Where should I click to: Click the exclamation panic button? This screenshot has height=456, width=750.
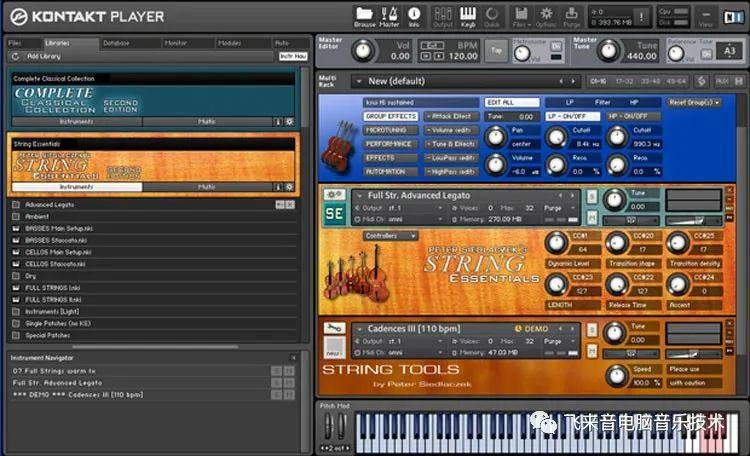(641, 17)
